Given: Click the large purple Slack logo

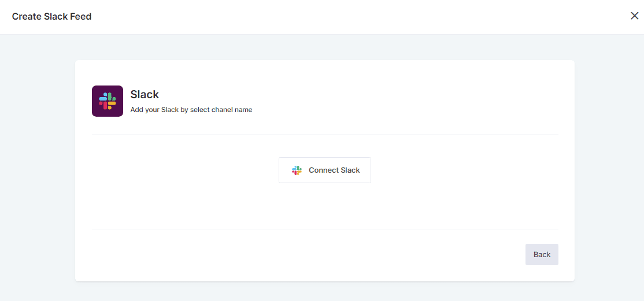Looking at the screenshot, I should pos(108,101).
